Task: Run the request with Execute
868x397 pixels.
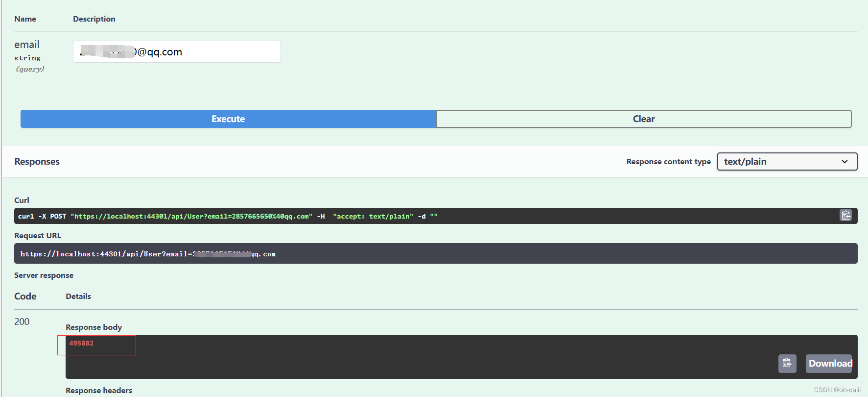Action: point(228,119)
